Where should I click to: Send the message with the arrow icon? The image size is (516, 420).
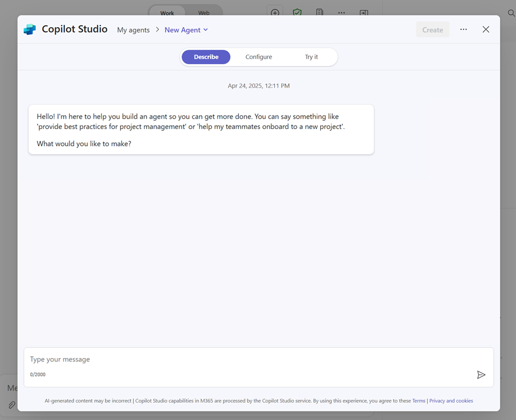tap(481, 375)
